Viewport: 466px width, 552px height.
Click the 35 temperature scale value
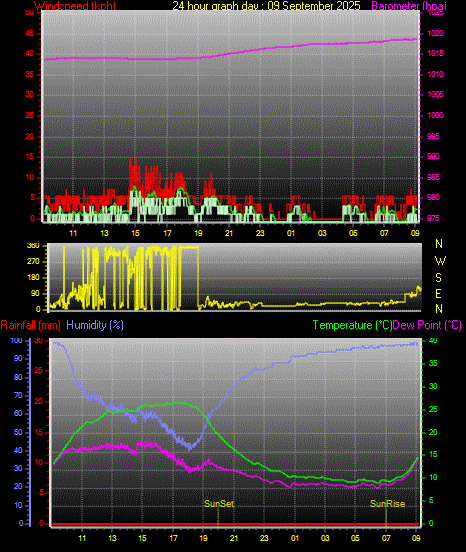pyautogui.click(x=433, y=363)
